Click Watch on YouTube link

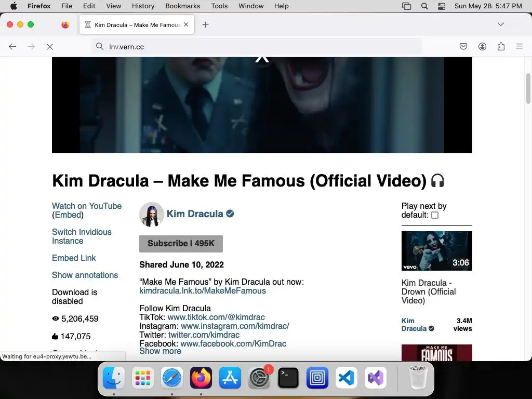click(87, 206)
